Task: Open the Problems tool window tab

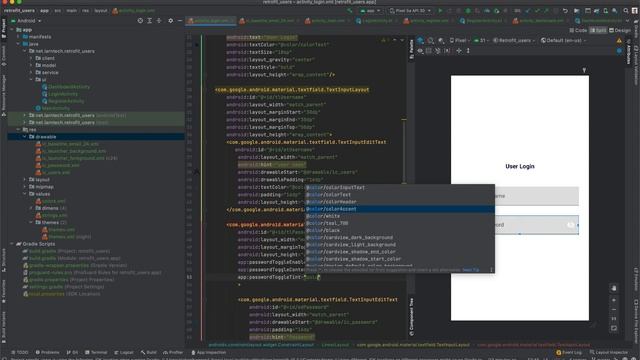Action: 47,352
